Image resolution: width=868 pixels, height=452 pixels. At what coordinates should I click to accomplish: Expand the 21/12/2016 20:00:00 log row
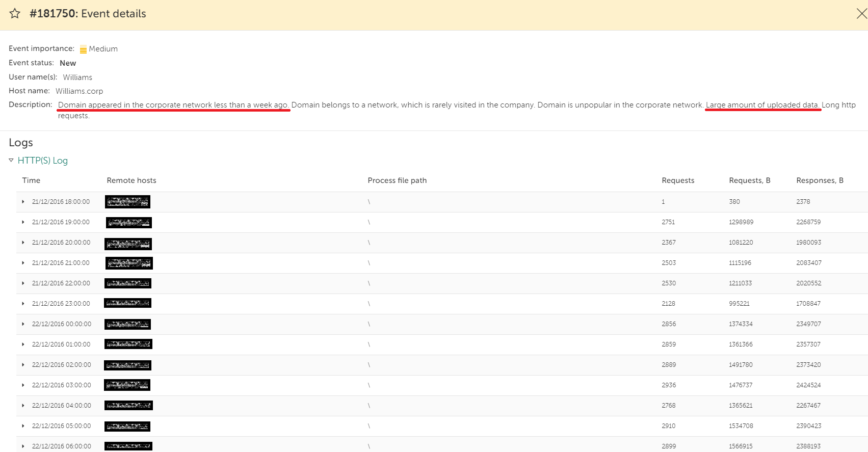(x=23, y=243)
